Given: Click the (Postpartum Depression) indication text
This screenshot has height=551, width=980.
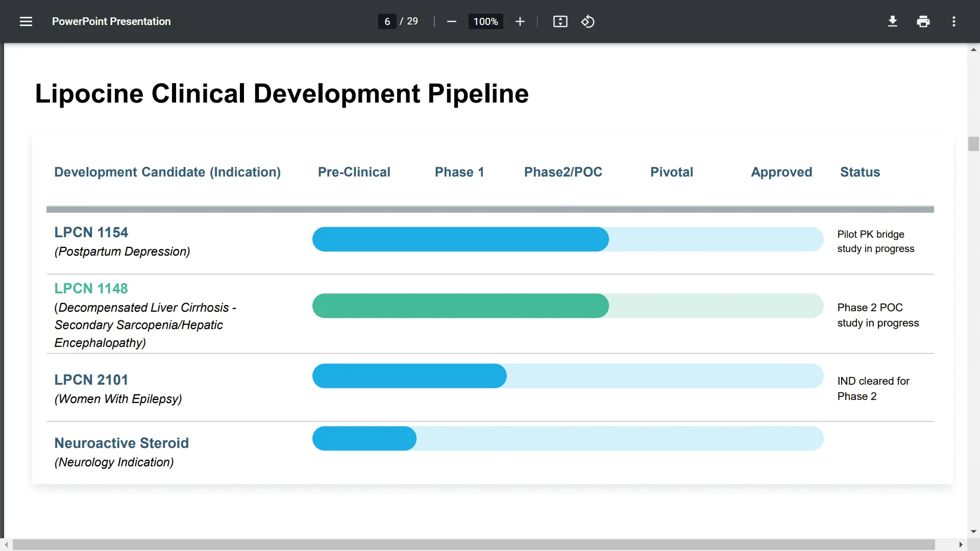Looking at the screenshot, I should (122, 252).
